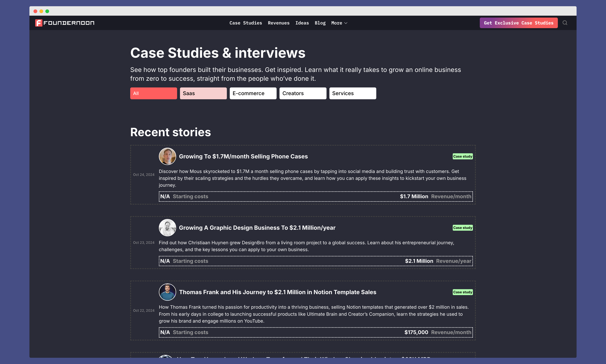This screenshot has width=606, height=364.
Task: Open the Mous phone cases founder avatar
Action: (x=167, y=156)
